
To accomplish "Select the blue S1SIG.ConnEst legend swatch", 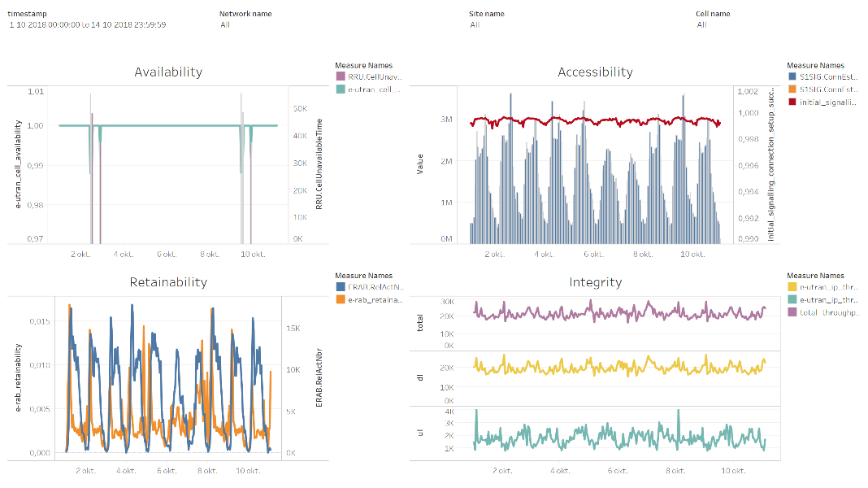I will [x=792, y=76].
